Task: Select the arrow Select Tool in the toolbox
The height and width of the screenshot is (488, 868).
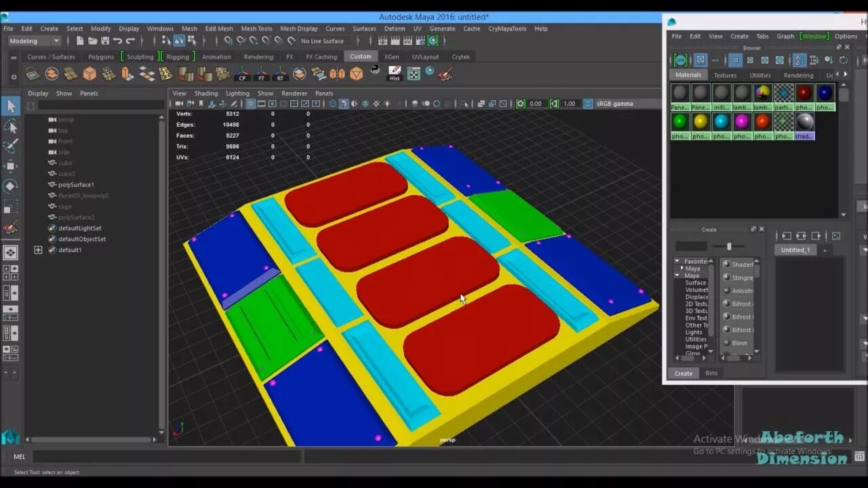Action: pos(11,105)
